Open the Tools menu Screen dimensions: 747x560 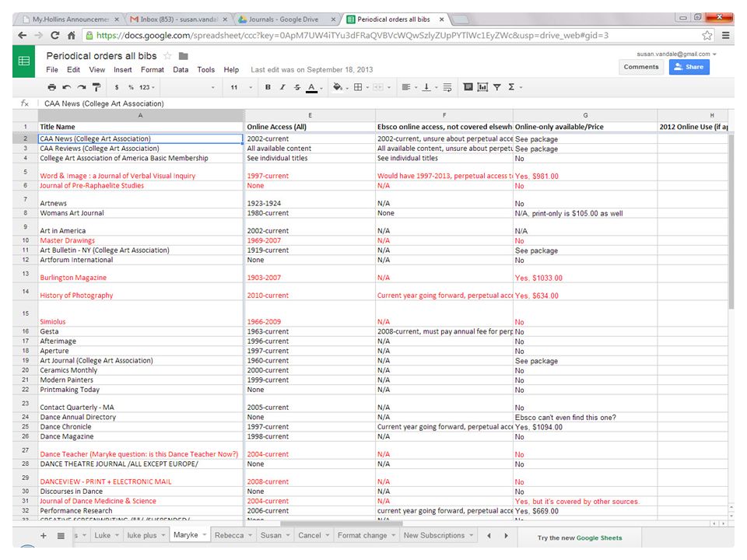[205, 69]
